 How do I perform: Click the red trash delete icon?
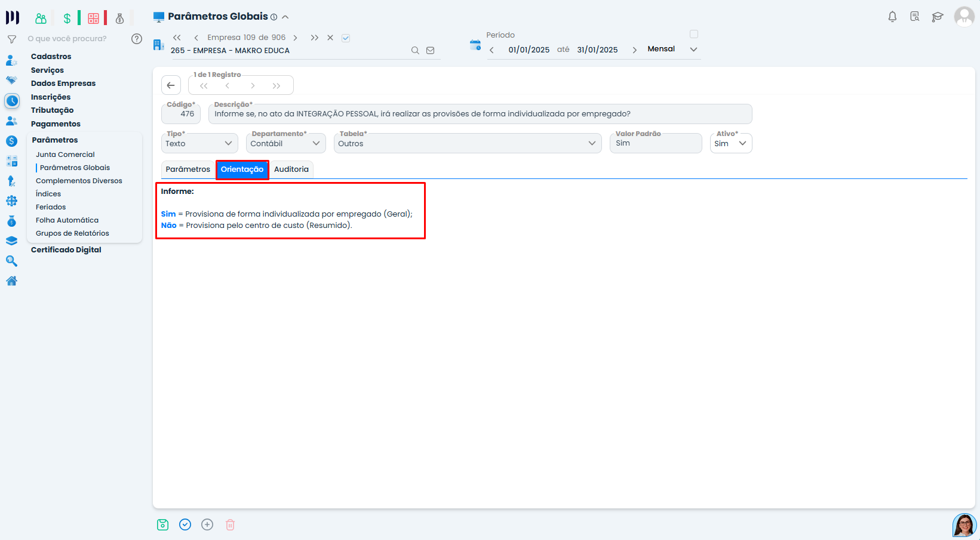click(230, 524)
